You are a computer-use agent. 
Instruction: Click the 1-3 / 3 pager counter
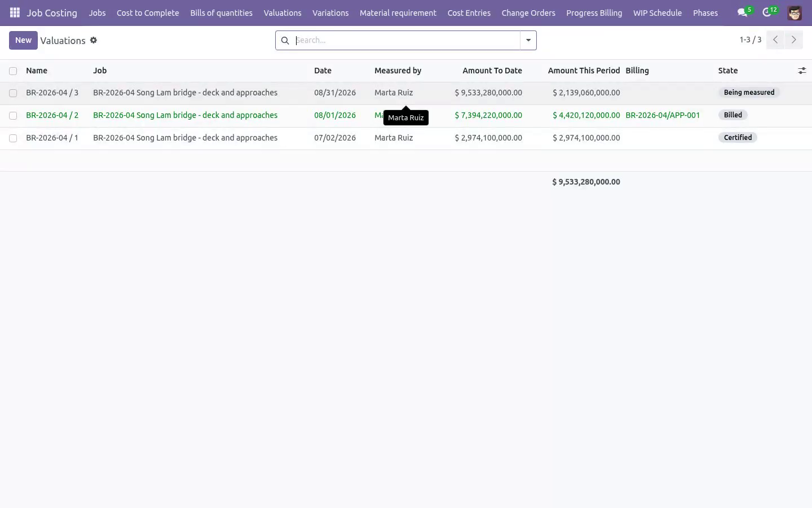tap(751, 40)
